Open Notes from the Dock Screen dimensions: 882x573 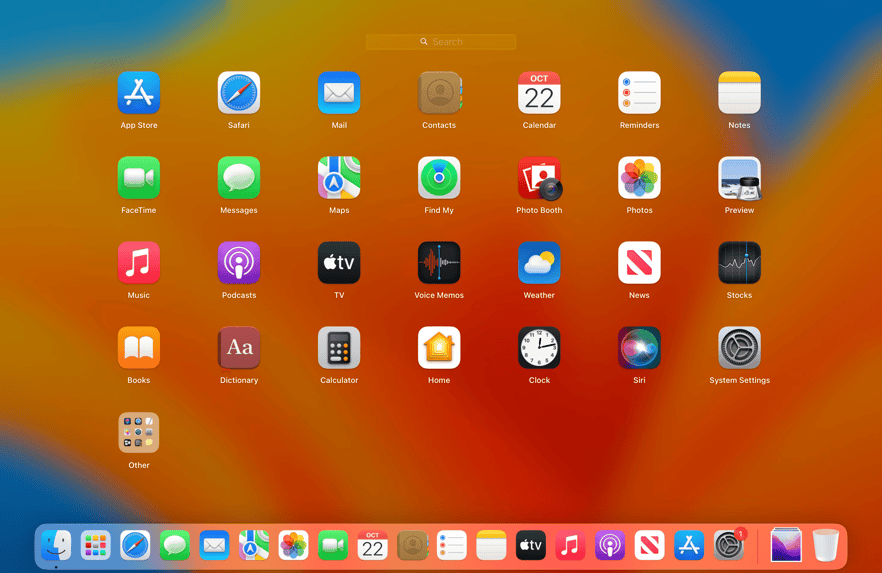(x=491, y=545)
